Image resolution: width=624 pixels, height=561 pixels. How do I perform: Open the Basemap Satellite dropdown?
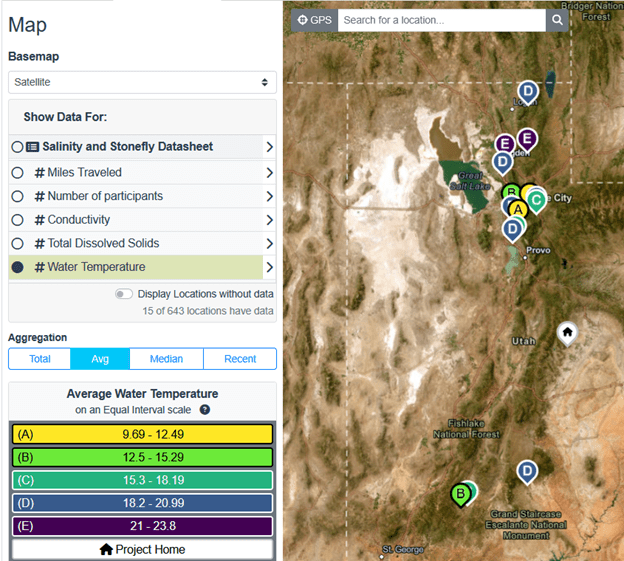(x=142, y=82)
